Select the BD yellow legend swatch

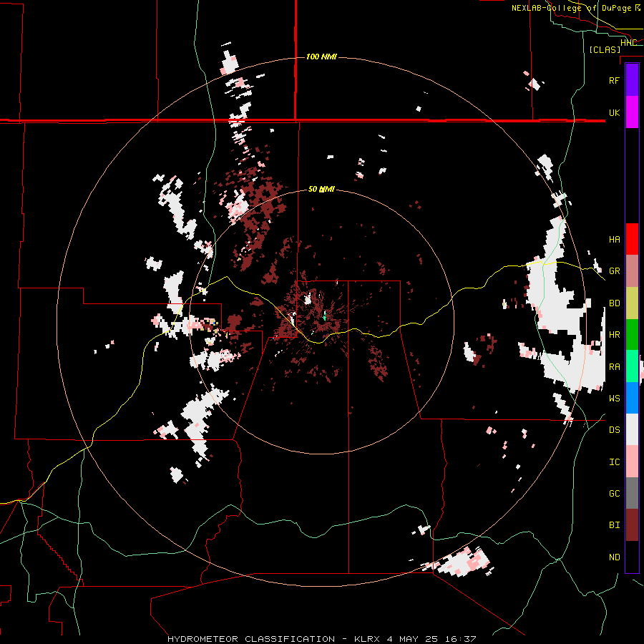(632, 303)
